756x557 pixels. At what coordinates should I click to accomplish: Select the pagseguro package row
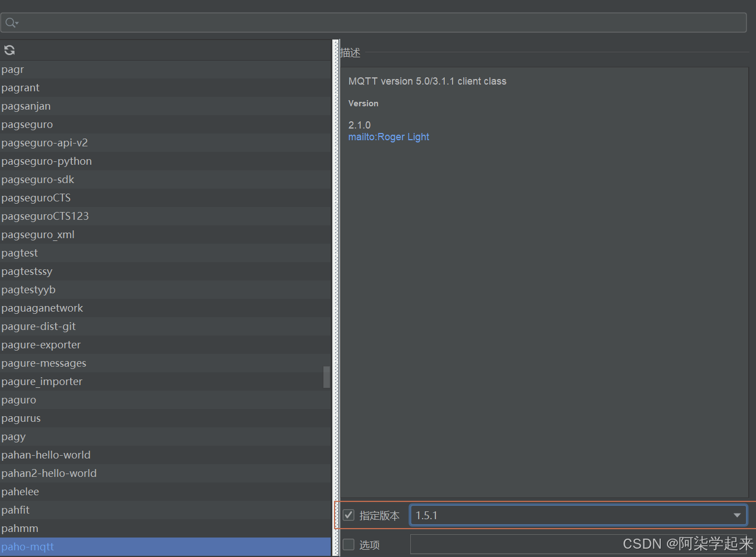pyautogui.click(x=165, y=124)
